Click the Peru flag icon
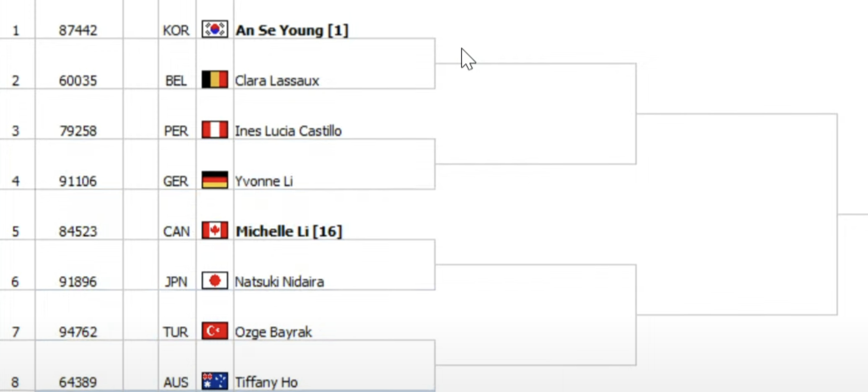The image size is (868, 392). point(215,130)
